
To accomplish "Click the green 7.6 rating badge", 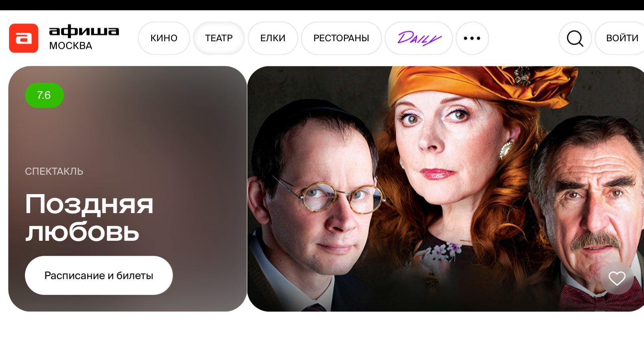I will (44, 95).
